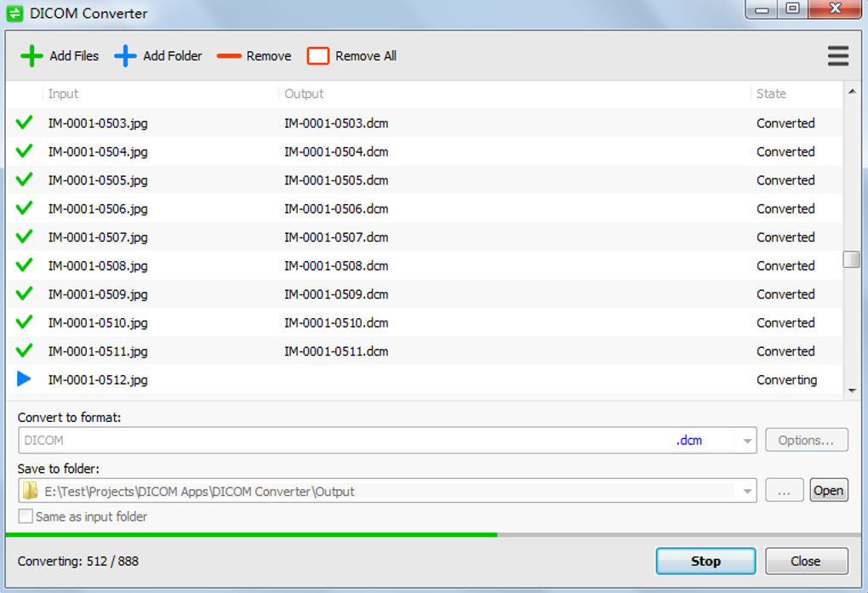Enable Same as input folder checkbox
Screen dimensions: 868x593
pos(26,516)
